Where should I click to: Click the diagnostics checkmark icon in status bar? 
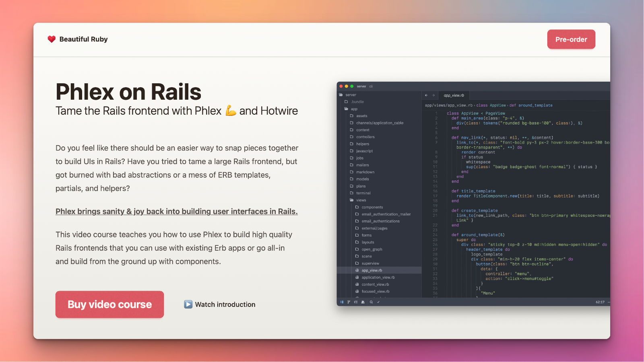click(378, 302)
